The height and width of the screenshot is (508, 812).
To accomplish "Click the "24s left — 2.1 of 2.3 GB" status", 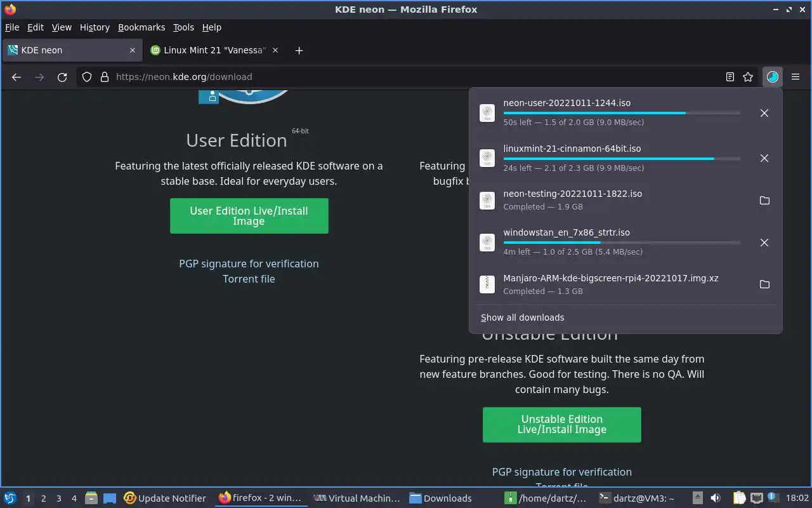I will tap(573, 168).
